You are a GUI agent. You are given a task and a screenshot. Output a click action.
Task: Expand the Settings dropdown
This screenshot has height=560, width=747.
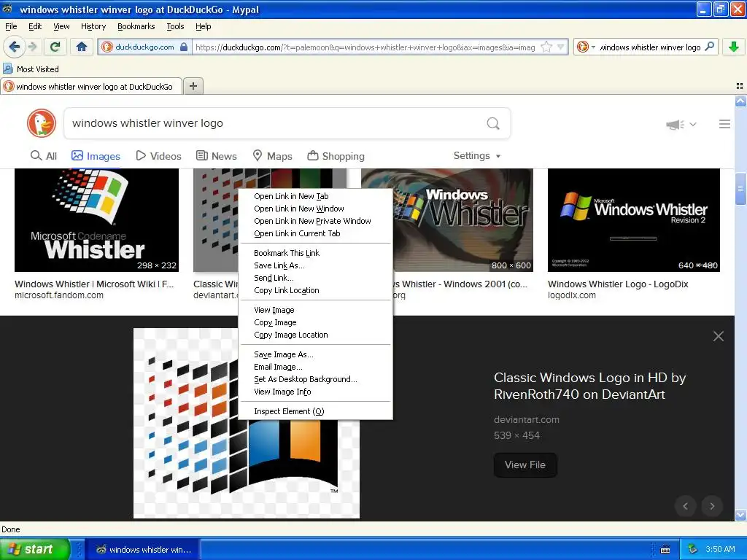coord(477,156)
